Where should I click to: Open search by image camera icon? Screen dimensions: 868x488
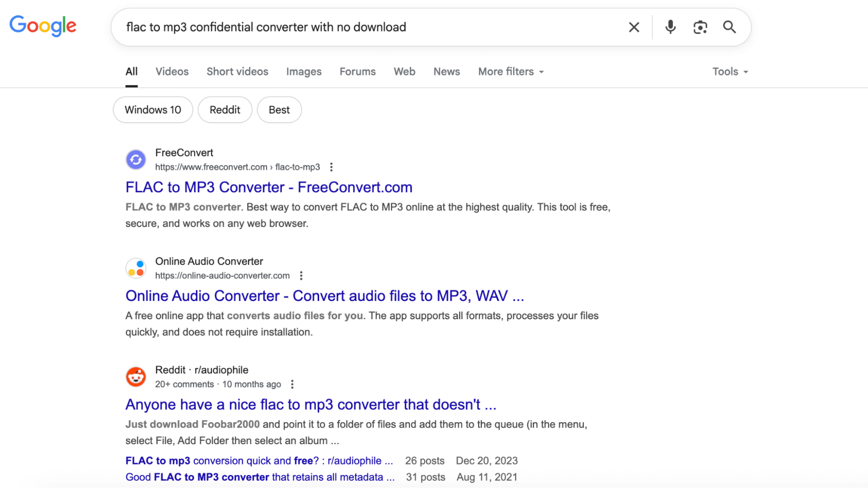(700, 27)
